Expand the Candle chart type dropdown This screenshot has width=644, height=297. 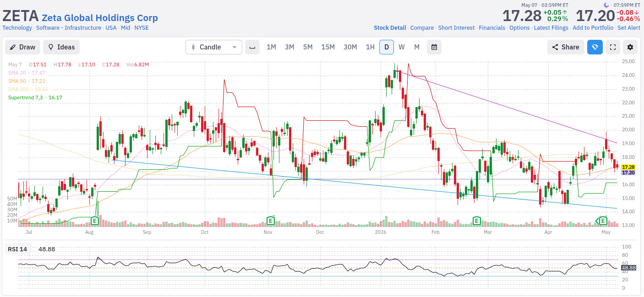[214, 47]
